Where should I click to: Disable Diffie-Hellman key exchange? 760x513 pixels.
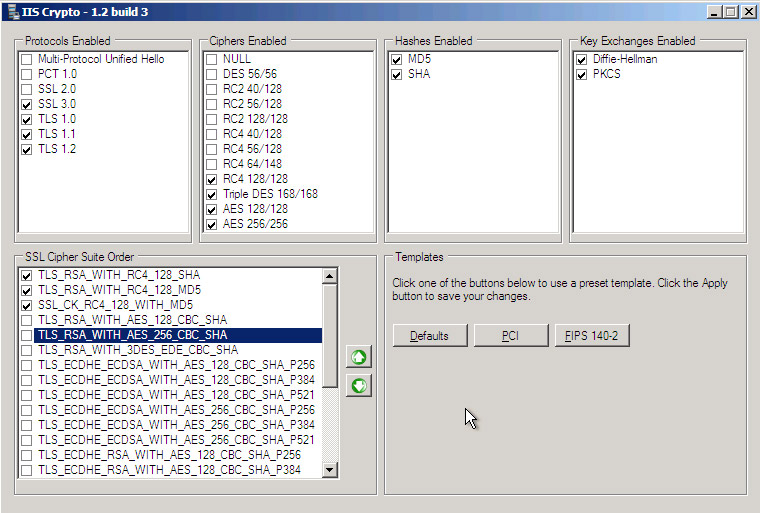click(x=582, y=59)
